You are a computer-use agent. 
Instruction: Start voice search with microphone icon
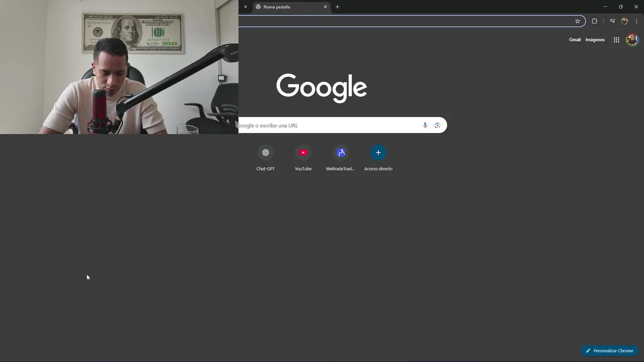click(x=425, y=125)
